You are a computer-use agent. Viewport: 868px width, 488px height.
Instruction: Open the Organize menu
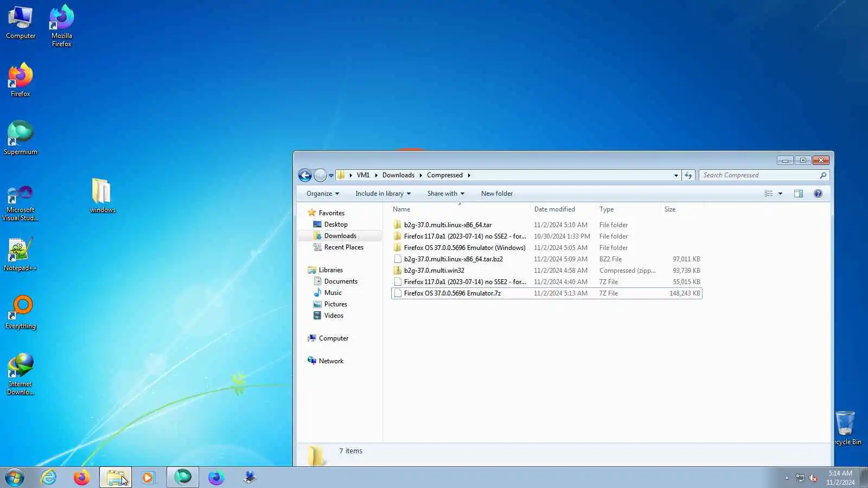tap(323, 194)
